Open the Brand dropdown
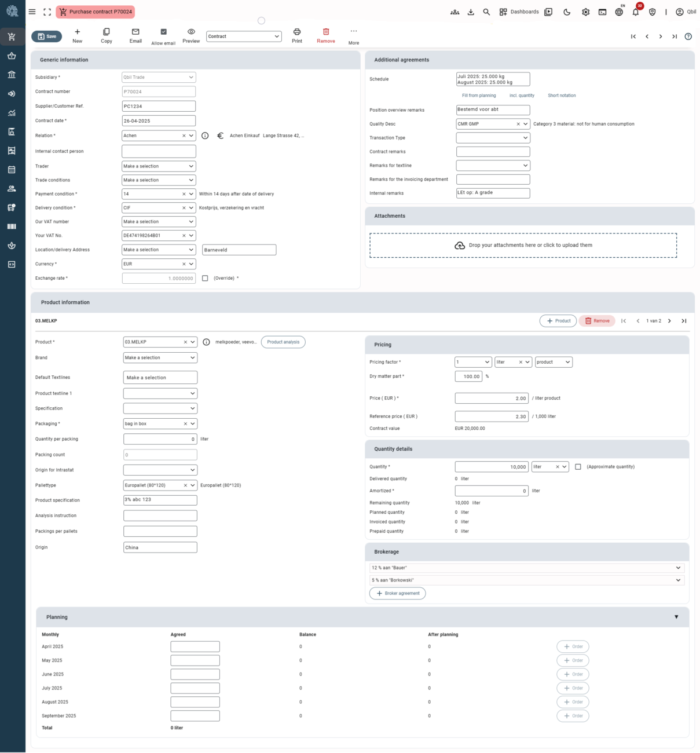700x753 pixels. [160, 358]
